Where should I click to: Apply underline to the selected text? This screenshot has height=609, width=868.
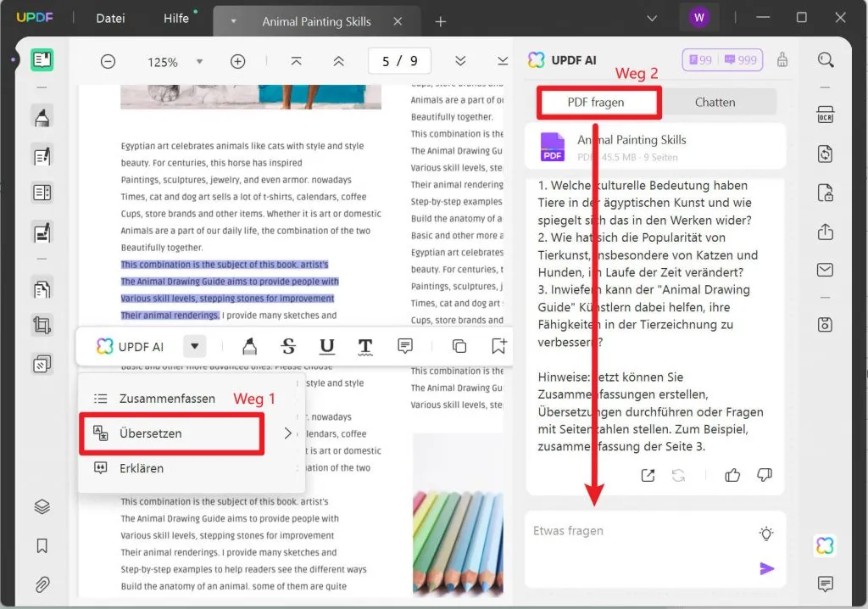[327, 346]
